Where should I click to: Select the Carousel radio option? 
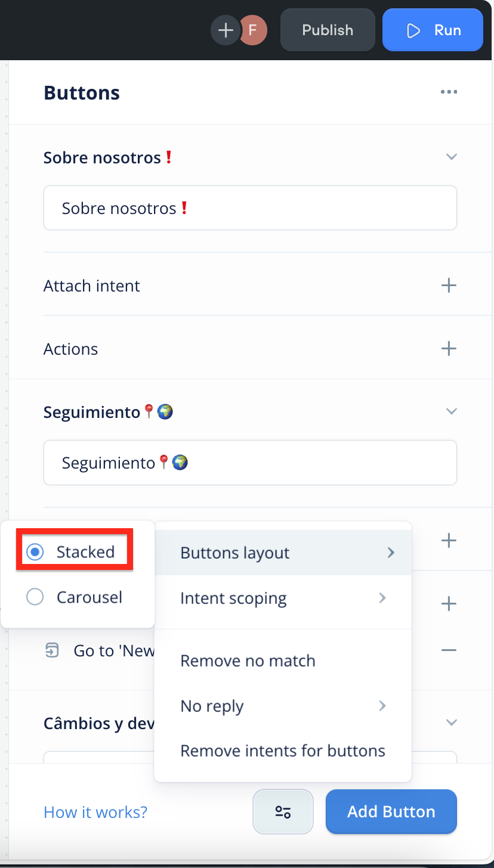[35, 597]
